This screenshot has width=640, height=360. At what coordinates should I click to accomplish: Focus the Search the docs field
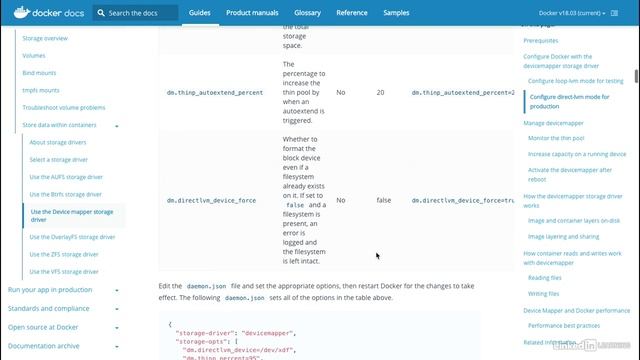136,13
